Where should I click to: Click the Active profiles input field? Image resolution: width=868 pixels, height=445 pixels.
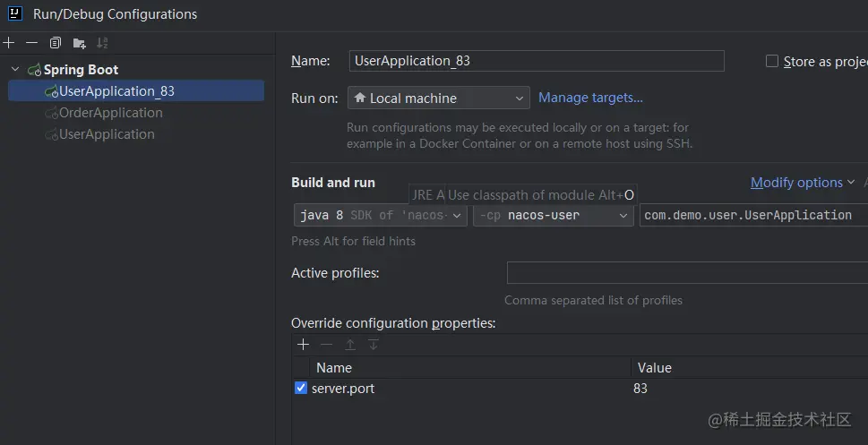point(686,273)
